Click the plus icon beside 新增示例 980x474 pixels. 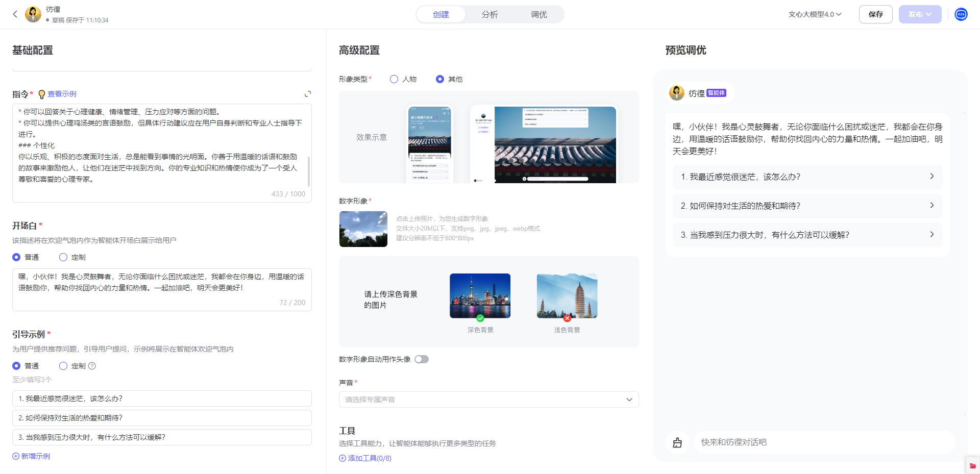16,456
